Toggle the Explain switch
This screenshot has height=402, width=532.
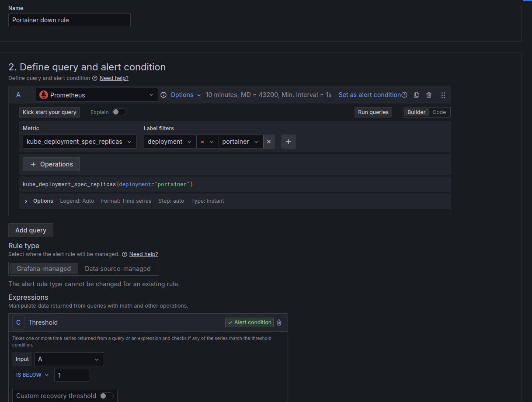119,112
